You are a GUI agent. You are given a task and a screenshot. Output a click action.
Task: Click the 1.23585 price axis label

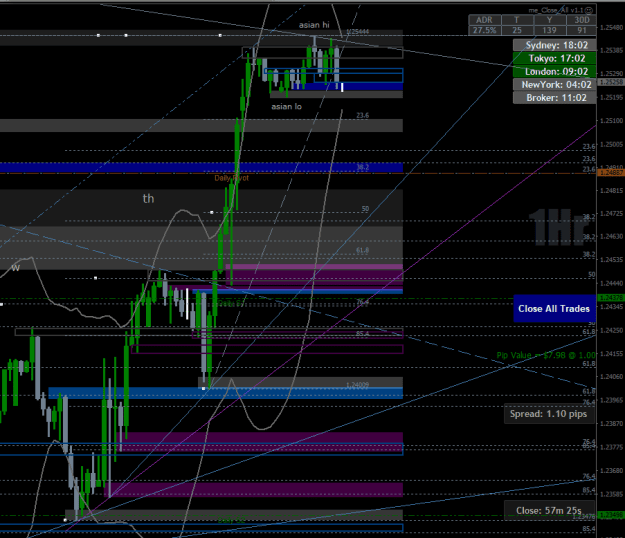(x=611, y=494)
